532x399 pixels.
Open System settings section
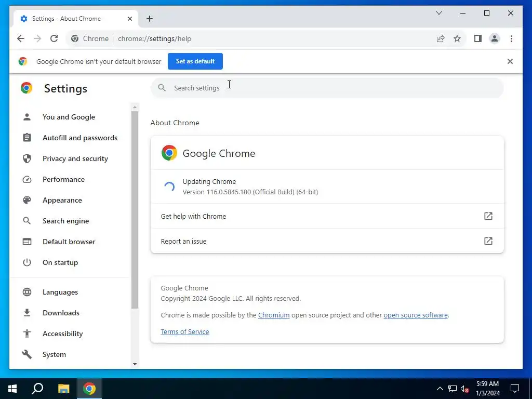[x=54, y=354]
